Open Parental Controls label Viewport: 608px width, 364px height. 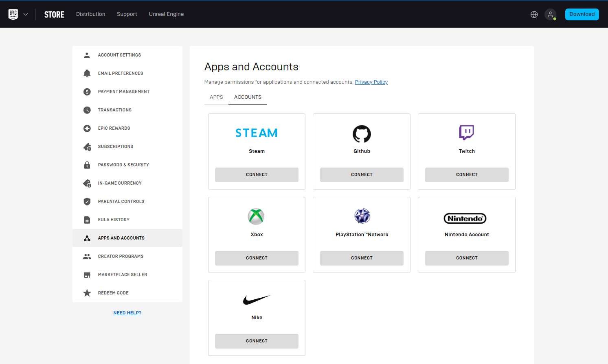[x=121, y=201]
